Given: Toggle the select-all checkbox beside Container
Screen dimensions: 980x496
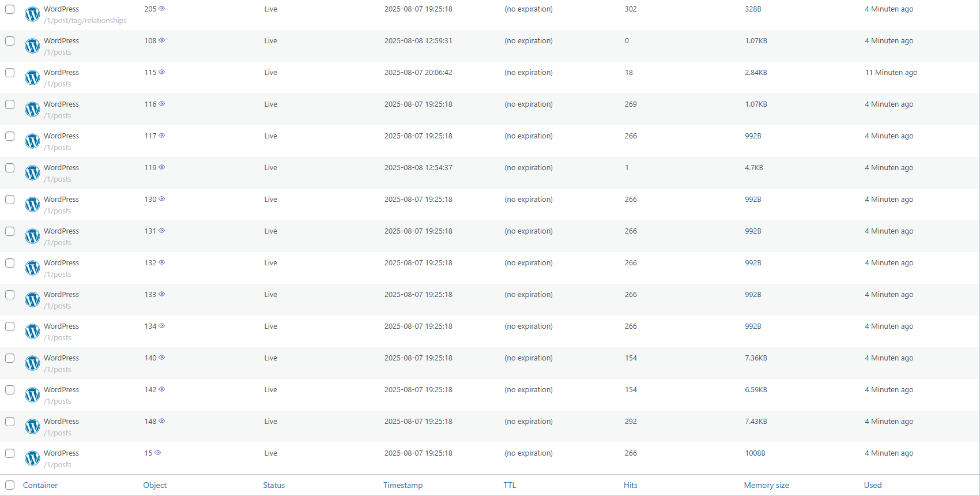Looking at the screenshot, I should (10, 485).
